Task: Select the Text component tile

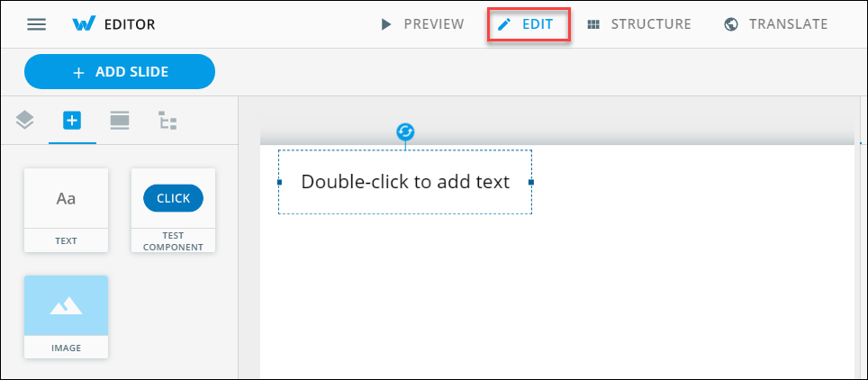Action: click(x=66, y=210)
